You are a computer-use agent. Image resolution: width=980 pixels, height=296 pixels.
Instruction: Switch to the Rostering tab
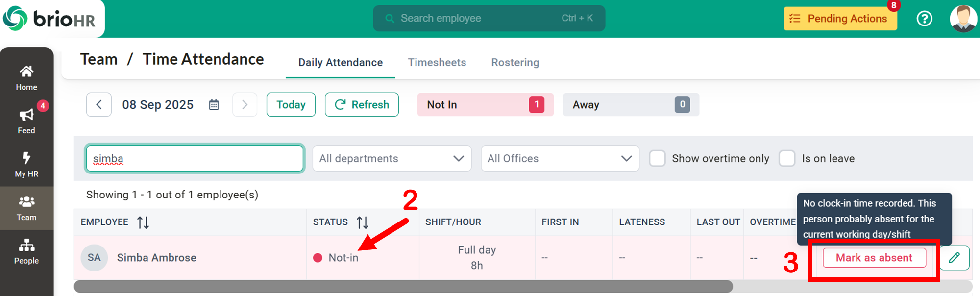515,62
